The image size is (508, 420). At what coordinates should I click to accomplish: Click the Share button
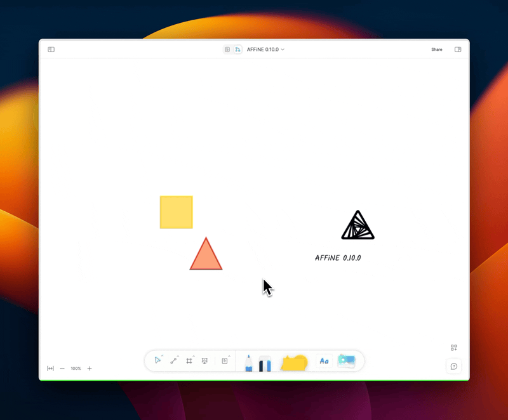437,49
